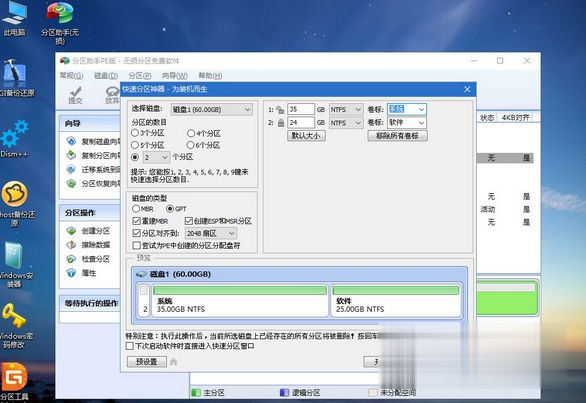This screenshot has height=403, width=586.
Task: Open the 2048 扇区 alignment dropdown
Action: 211,234
